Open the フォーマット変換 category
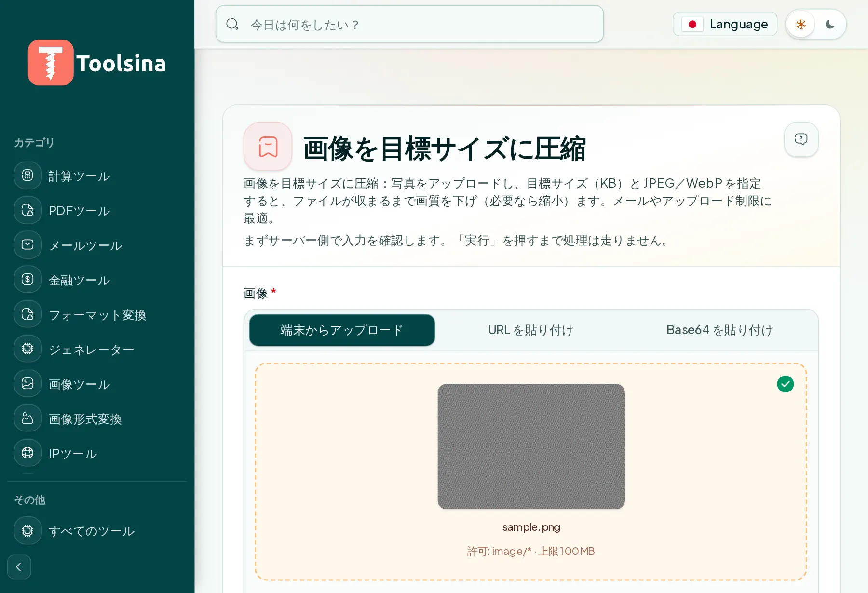 tap(97, 315)
